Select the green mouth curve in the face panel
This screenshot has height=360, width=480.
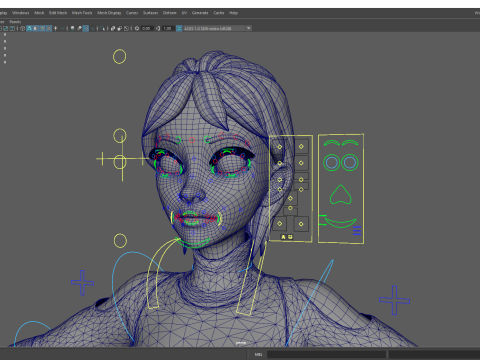(x=340, y=223)
